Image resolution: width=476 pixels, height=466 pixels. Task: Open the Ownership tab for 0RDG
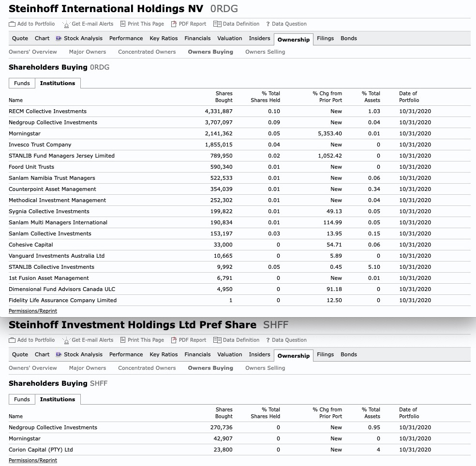[293, 40]
